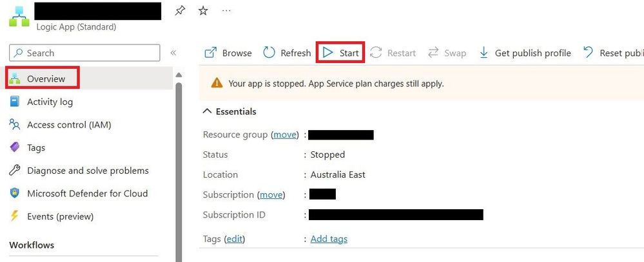Click the wrench icon for Diagnose
Screen dimensions: 644x262
coord(14,170)
